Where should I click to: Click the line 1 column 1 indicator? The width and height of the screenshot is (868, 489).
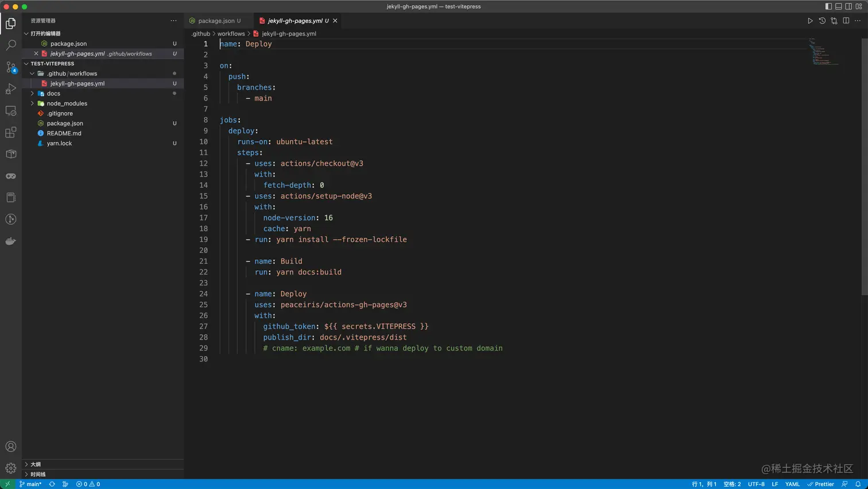[x=704, y=484]
